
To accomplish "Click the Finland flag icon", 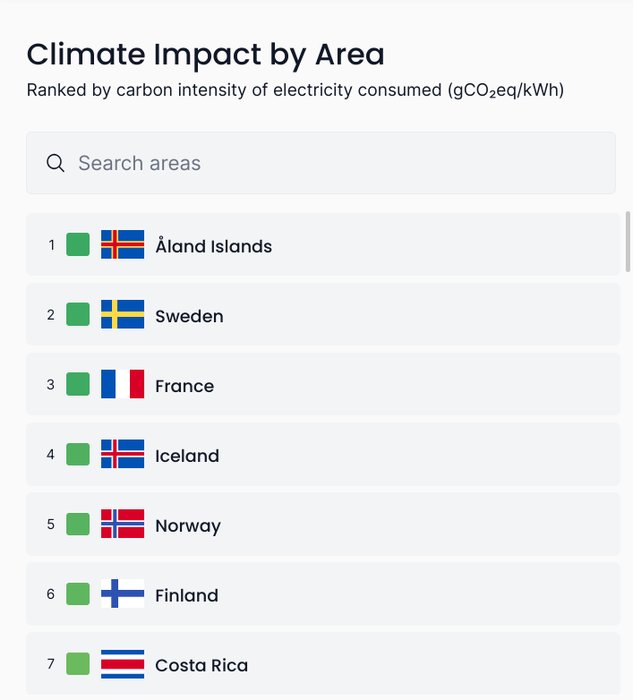I will click(123, 594).
